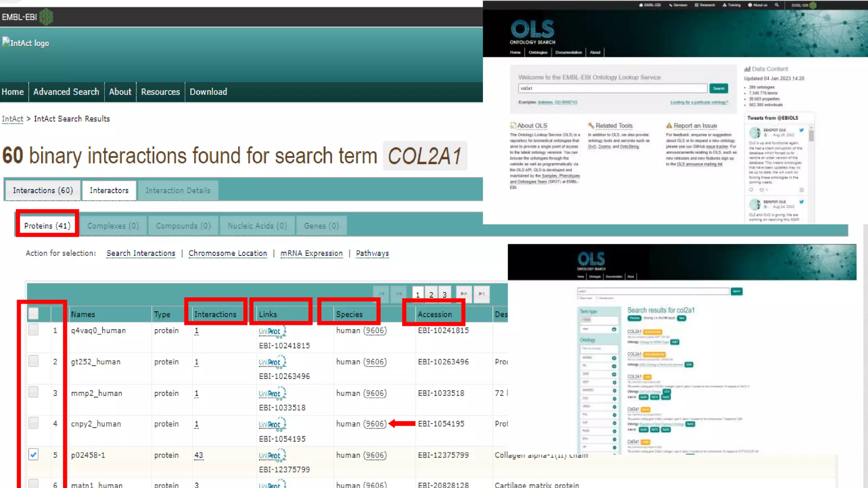
Task: Switch to the Interactions (60) tab
Action: click(x=43, y=191)
